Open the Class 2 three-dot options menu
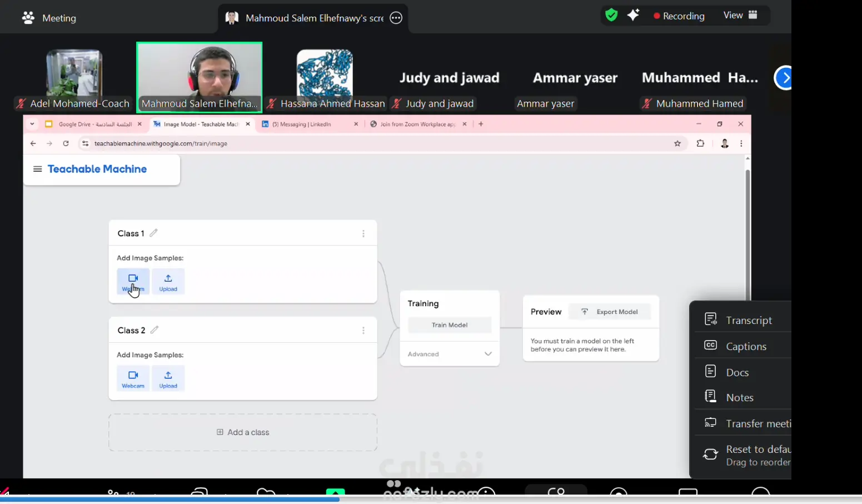This screenshot has width=862, height=504. coord(363,331)
